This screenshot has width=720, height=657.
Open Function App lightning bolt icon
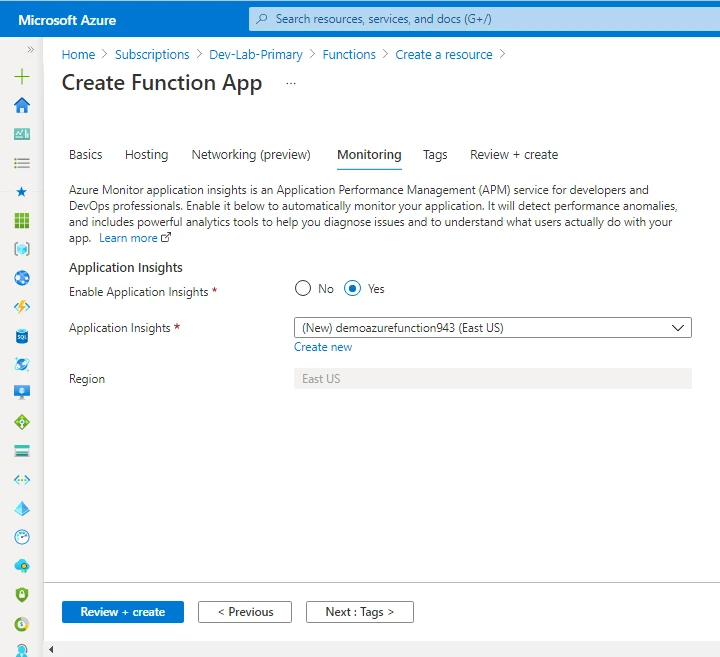click(22, 307)
